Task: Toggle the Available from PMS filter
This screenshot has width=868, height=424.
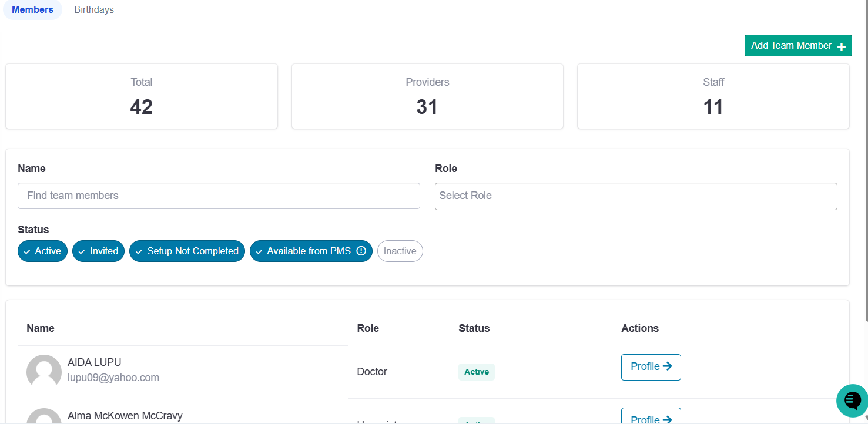Action: (311, 251)
